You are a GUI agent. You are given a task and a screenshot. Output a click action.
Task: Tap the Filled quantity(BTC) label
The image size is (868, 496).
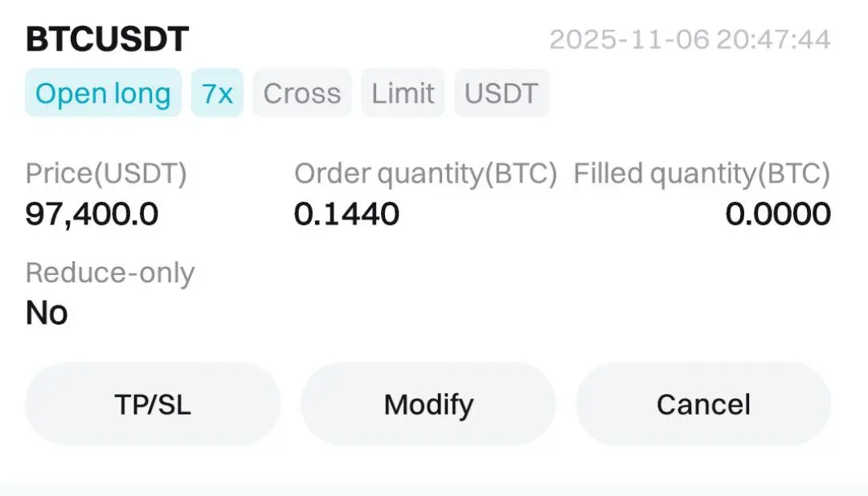point(702,174)
